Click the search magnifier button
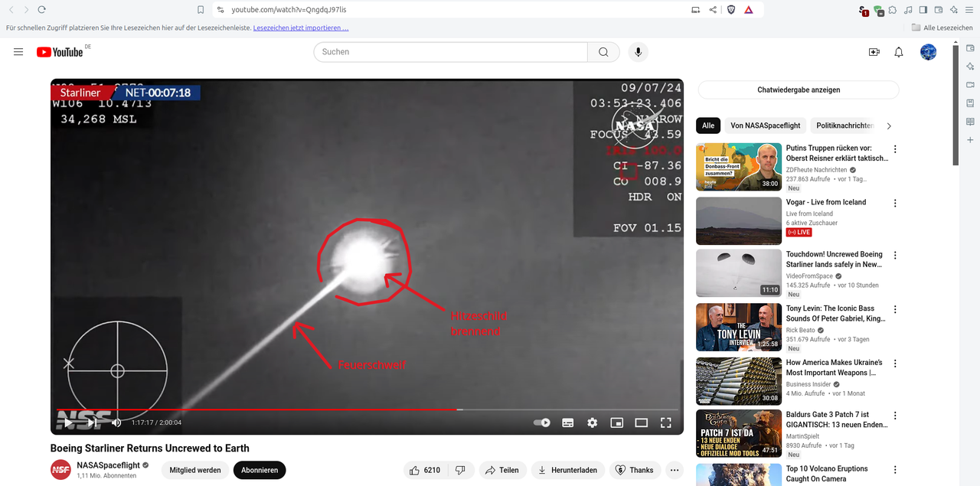This screenshot has height=486, width=980. point(603,52)
